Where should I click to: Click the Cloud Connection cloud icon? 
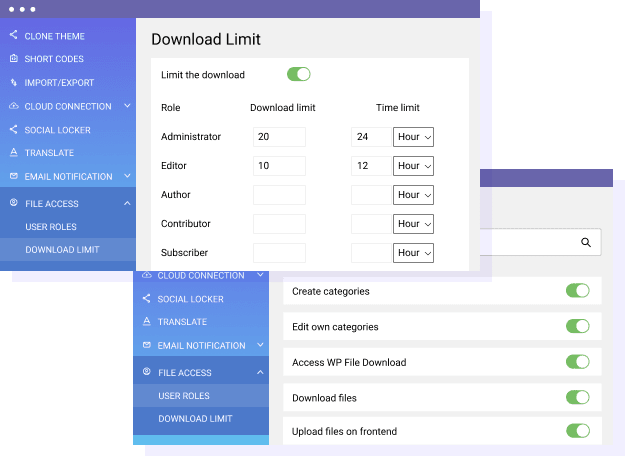coord(13,106)
